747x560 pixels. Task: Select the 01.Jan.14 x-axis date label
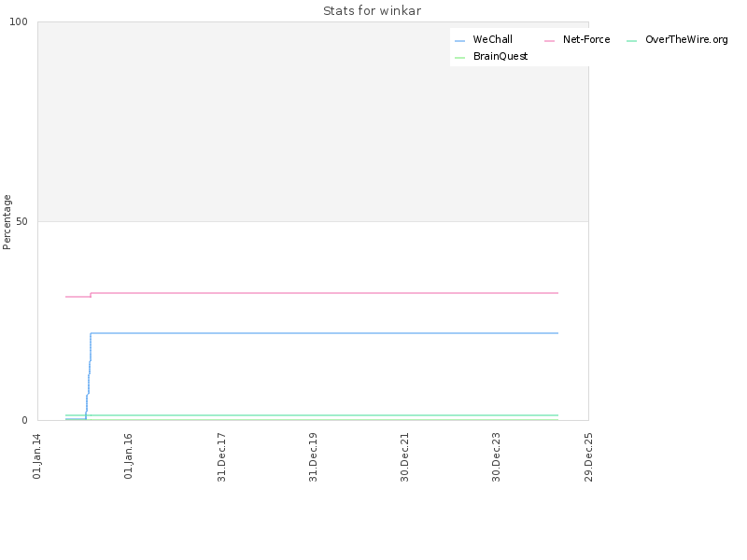36,456
